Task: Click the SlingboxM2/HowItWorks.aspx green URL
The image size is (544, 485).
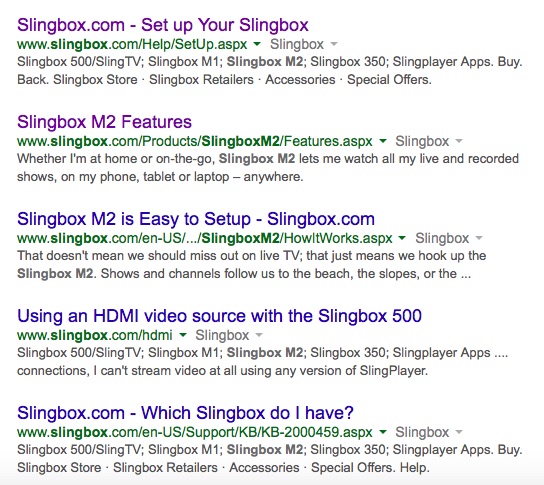Action: 205,238
